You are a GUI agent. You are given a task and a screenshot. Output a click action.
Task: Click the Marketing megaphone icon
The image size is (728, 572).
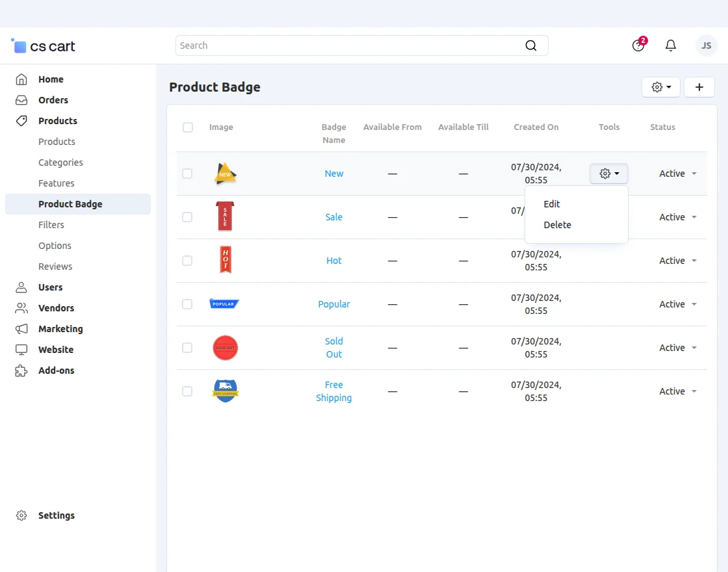[21, 329]
